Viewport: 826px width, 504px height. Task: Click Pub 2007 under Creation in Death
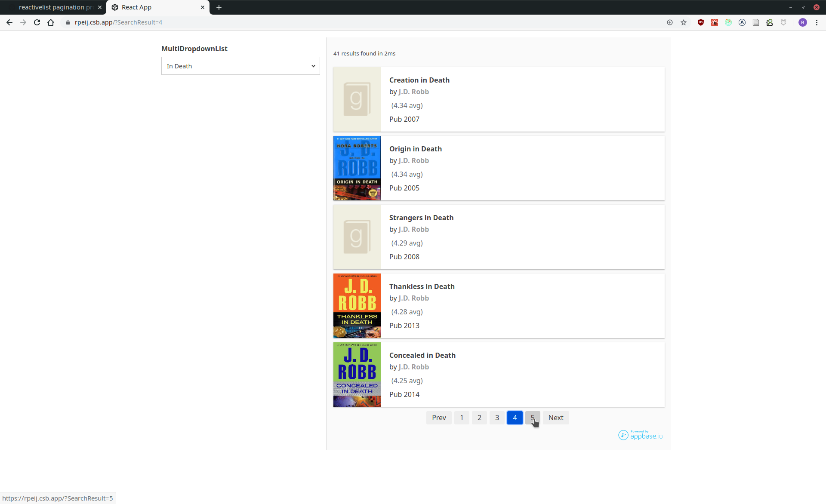(404, 119)
